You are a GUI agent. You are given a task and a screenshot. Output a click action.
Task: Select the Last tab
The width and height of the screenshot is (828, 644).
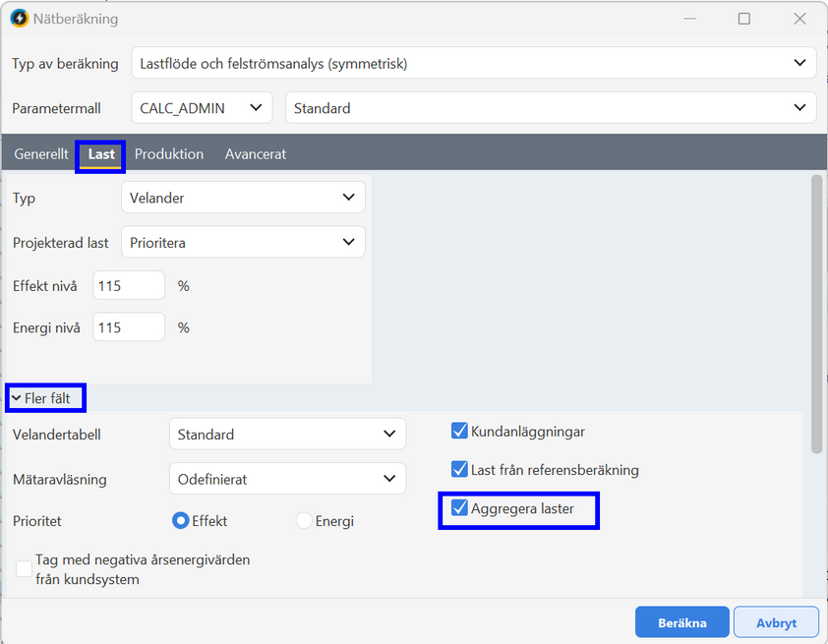[101, 154]
